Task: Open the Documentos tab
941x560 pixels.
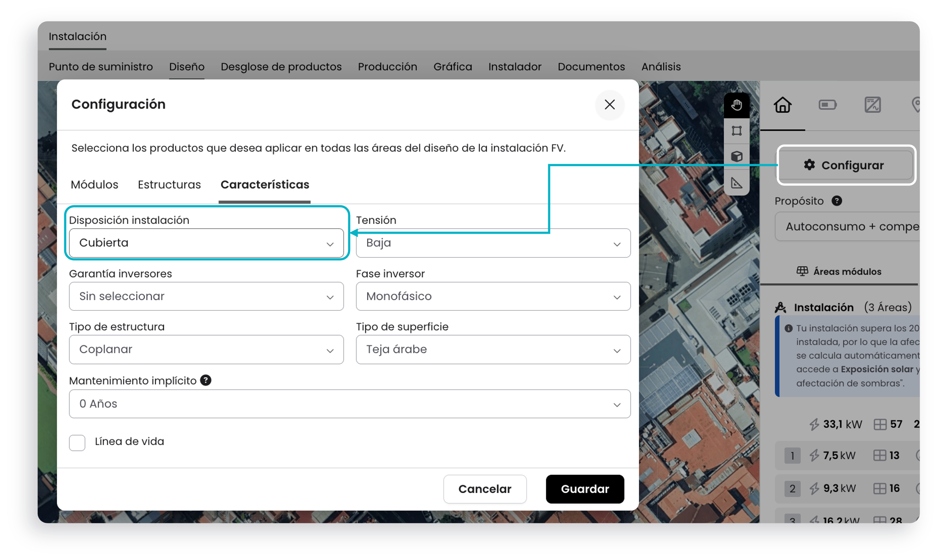Action: pyautogui.click(x=591, y=66)
